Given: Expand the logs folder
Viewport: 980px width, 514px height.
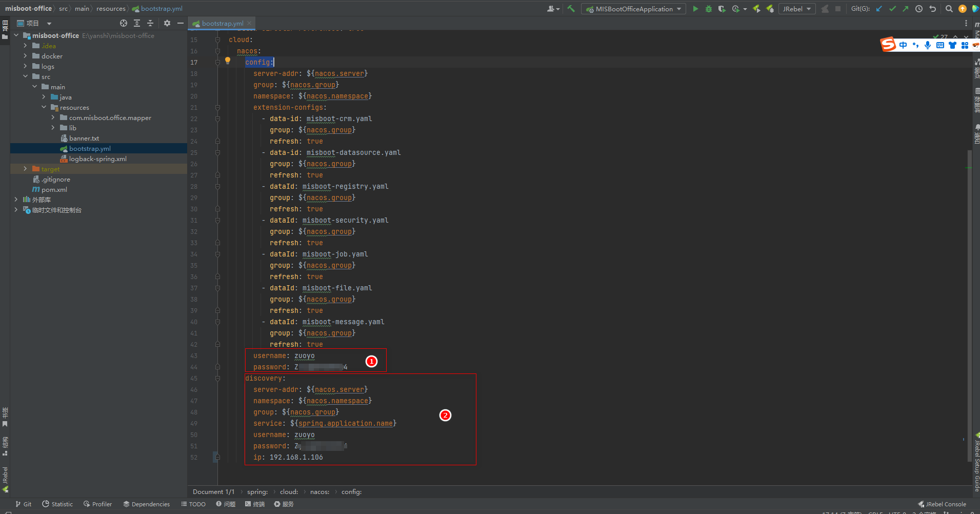Looking at the screenshot, I should click(x=25, y=66).
